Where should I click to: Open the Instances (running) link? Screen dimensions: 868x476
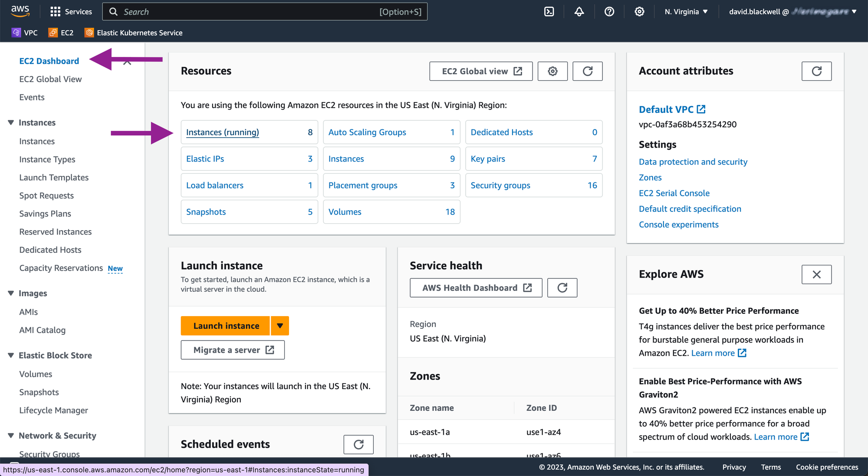click(x=222, y=132)
